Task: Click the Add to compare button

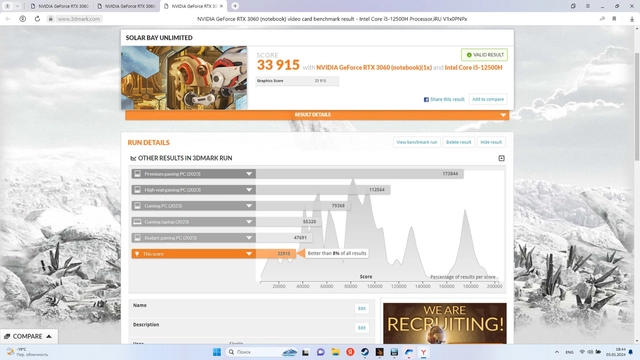Action: (x=488, y=99)
